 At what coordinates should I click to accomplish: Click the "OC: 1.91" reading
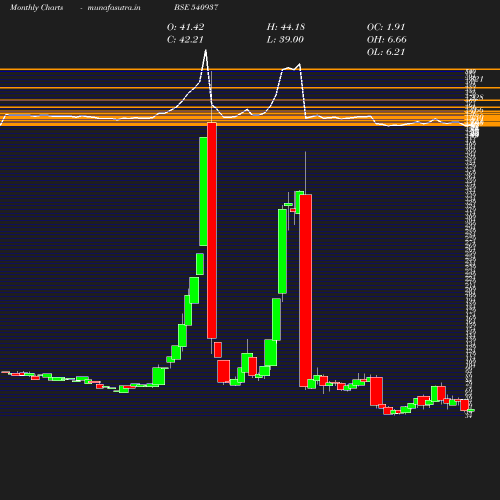[x=386, y=27]
